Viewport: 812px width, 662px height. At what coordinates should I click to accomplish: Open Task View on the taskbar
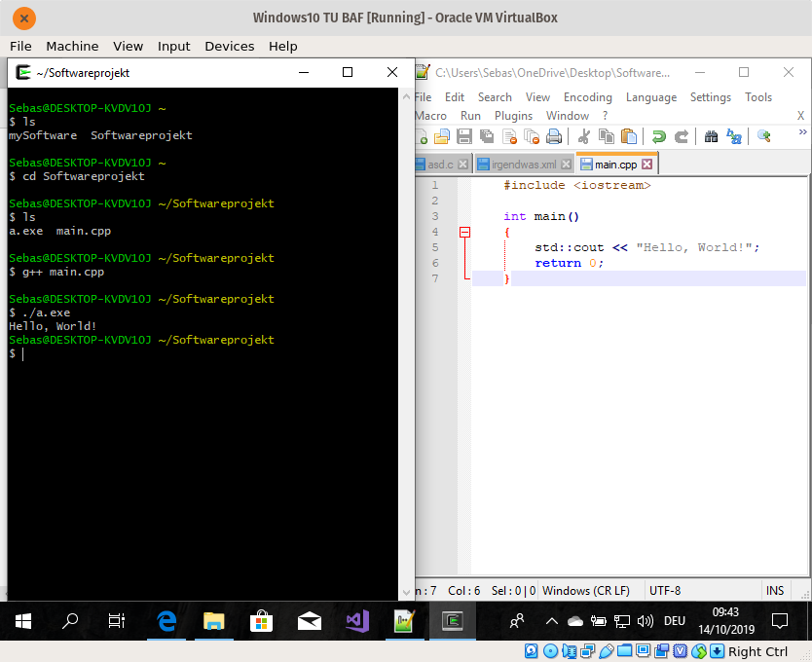point(117,620)
